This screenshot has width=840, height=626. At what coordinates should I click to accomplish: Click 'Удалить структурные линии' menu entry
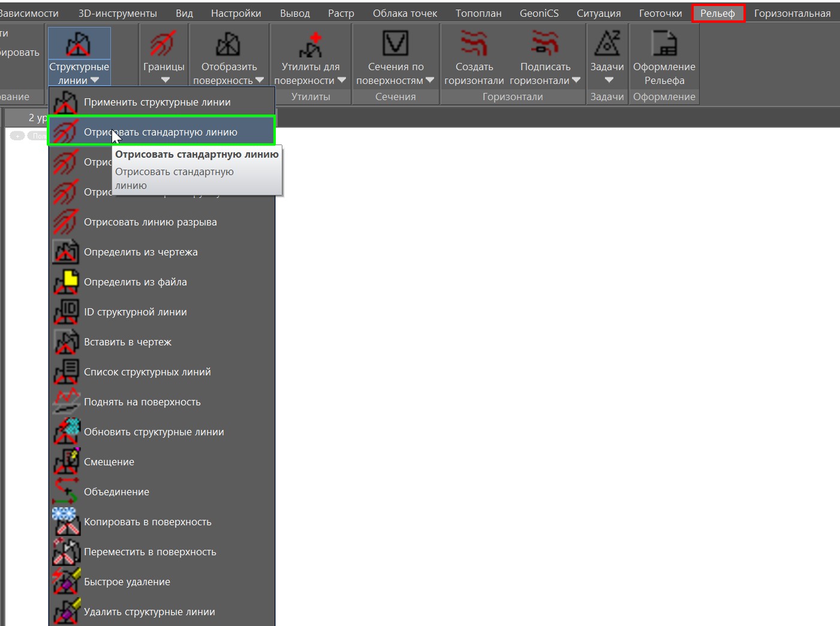coord(149,612)
